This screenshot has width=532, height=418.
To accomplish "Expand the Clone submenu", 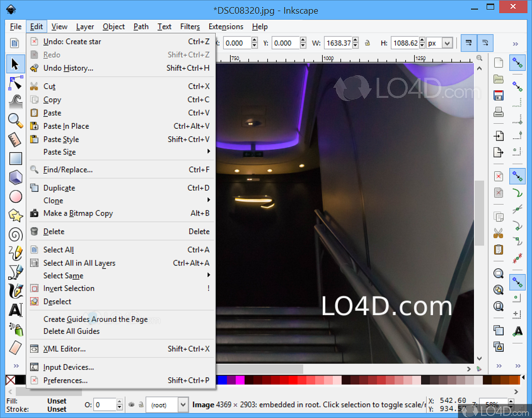I will pos(121,200).
